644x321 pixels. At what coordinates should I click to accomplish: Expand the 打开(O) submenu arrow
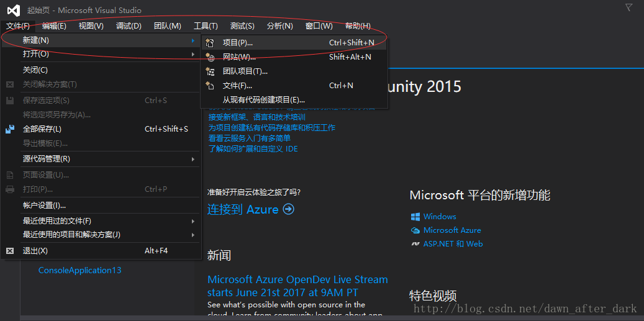pyautogui.click(x=193, y=54)
